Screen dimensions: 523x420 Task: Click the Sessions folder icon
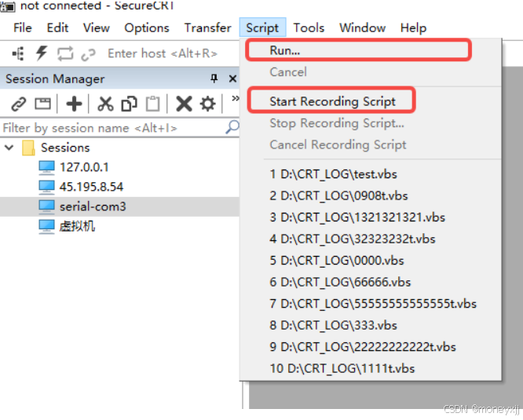[x=28, y=148]
